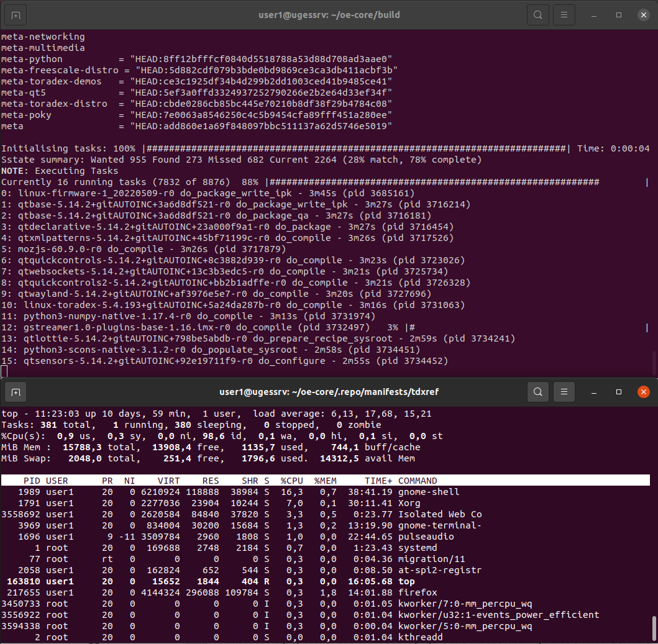Click task 1 qtbase do_package_write_ipk
Image resolution: width=658 pixels, height=644 pixels.
[236, 204]
